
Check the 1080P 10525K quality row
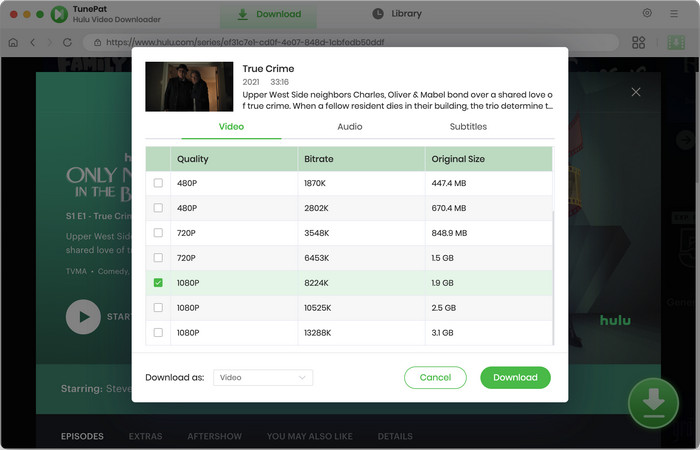(158, 308)
